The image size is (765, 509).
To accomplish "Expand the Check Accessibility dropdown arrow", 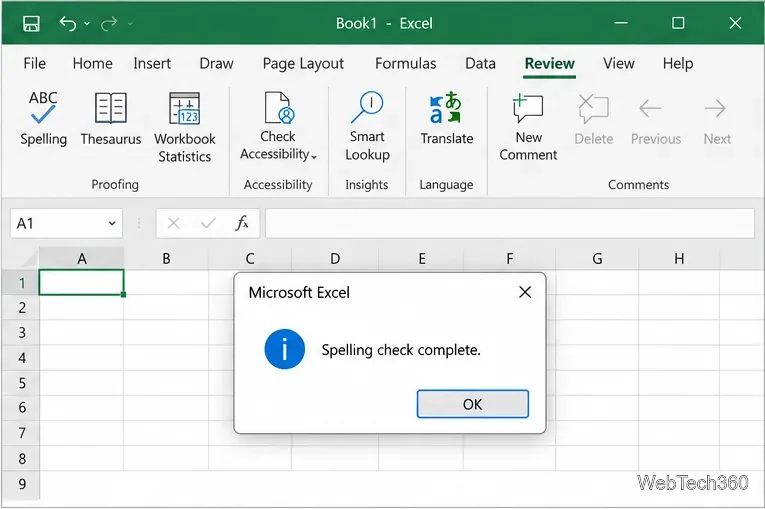I will (314, 156).
